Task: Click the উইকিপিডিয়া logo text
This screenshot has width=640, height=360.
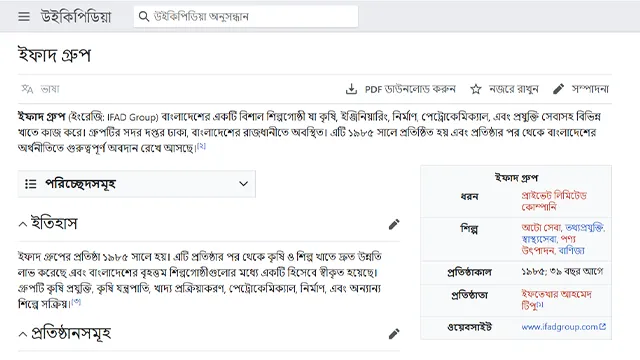Action: (76, 17)
